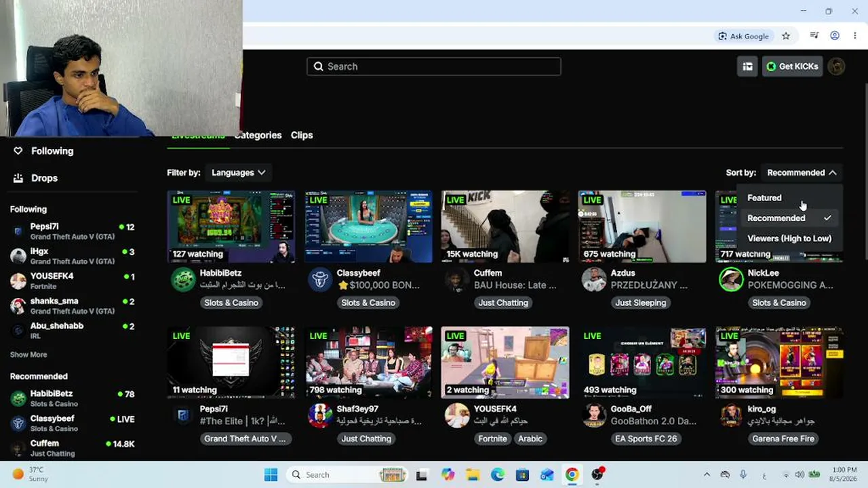Open File Explorer from the taskbar

(472, 474)
